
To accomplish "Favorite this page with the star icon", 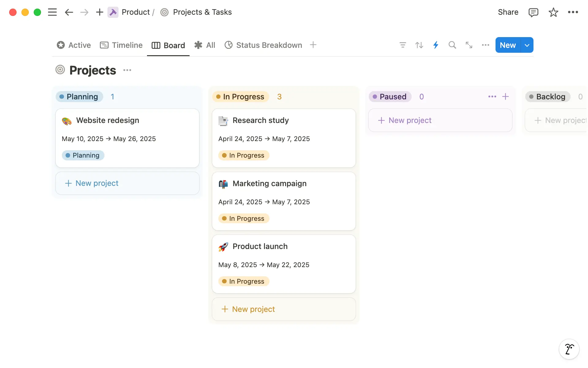I will coord(553,12).
